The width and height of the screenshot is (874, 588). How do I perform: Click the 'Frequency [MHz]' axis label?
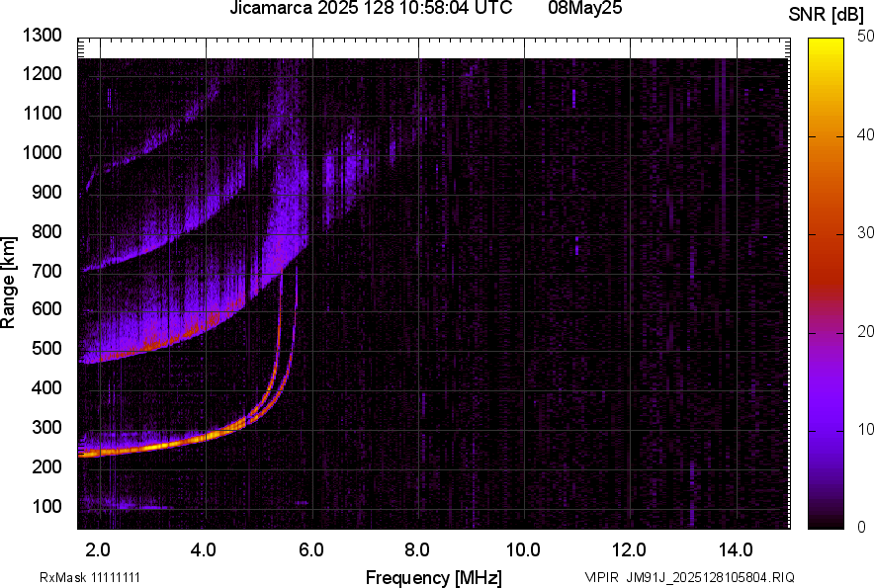click(x=434, y=577)
